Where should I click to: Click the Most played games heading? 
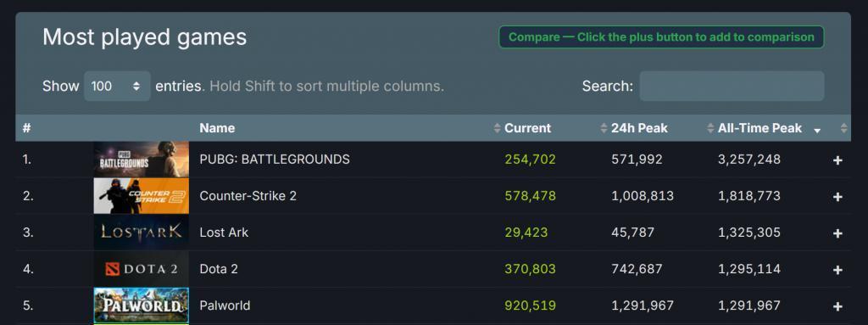[144, 37]
